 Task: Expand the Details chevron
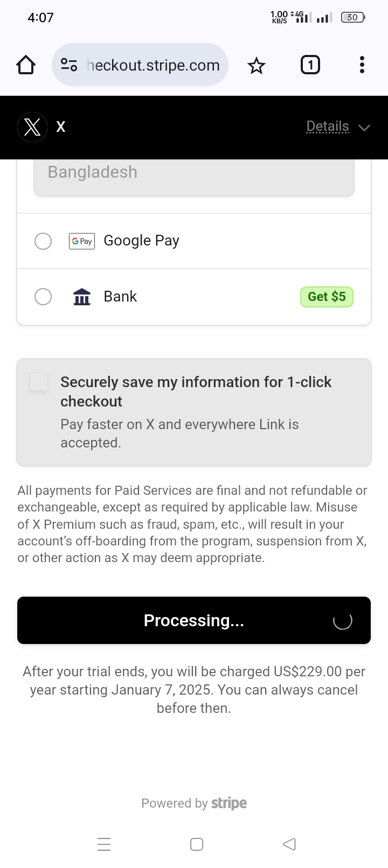pyautogui.click(x=365, y=128)
